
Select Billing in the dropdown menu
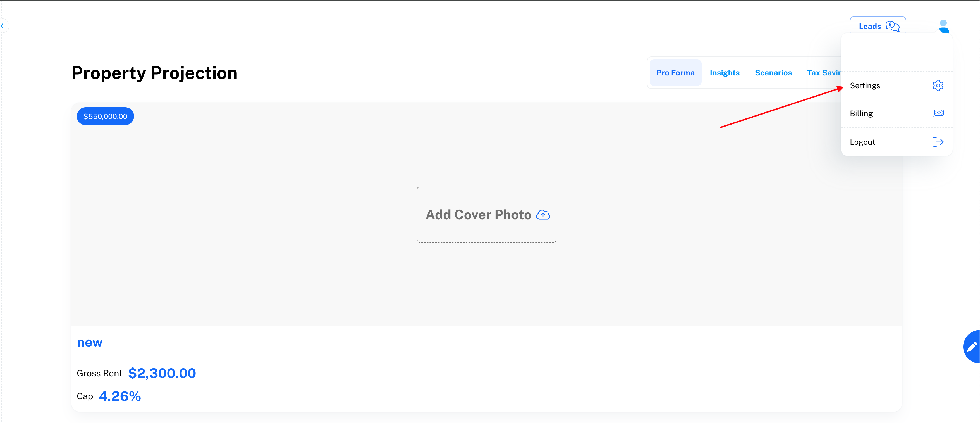coord(861,113)
